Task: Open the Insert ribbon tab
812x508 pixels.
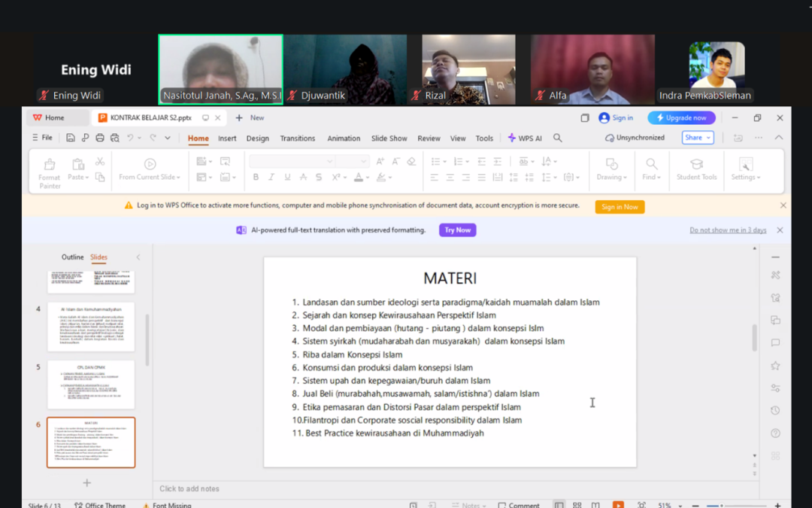Action: pos(227,138)
